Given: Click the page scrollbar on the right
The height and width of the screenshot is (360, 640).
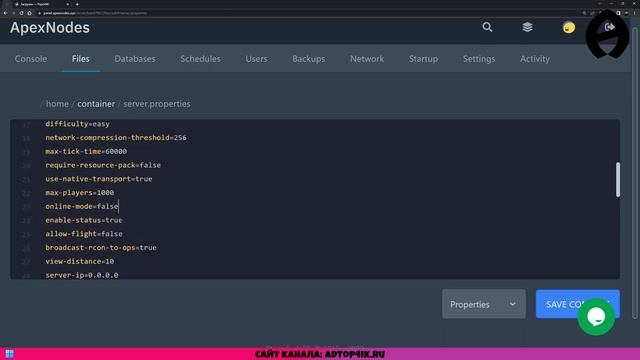Looking at the screenshot, I should 634,173.
